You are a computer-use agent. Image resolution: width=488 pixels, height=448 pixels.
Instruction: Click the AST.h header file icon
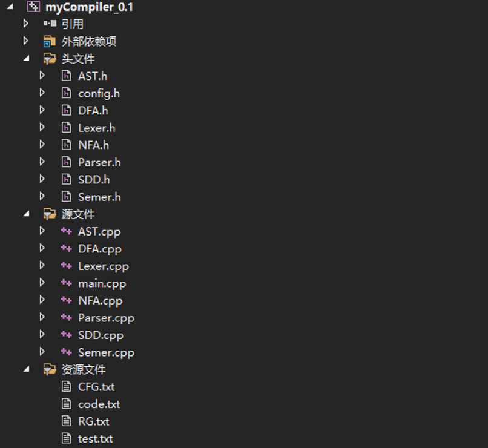[x=67, y=76]
